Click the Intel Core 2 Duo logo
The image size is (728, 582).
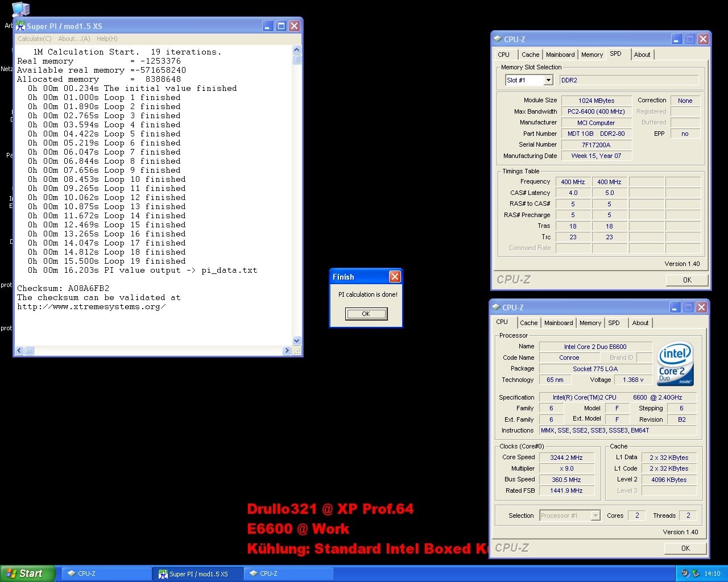click(676, 364)
